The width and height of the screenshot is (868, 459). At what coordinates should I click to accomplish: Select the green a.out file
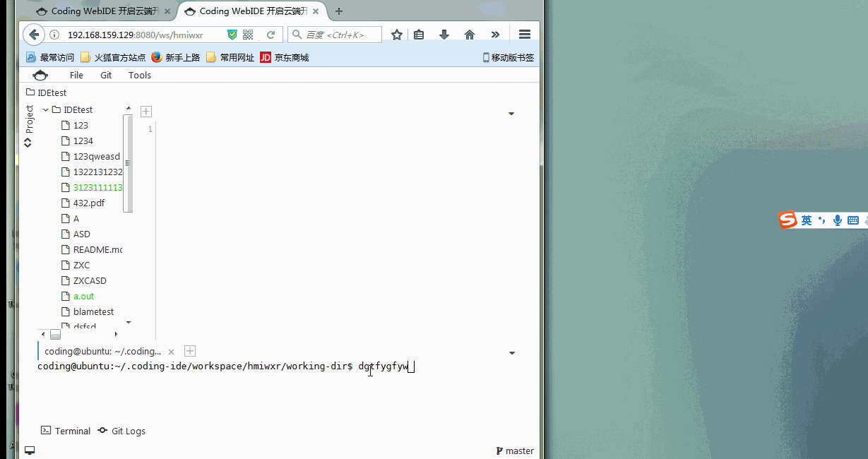tap(78, 296)
